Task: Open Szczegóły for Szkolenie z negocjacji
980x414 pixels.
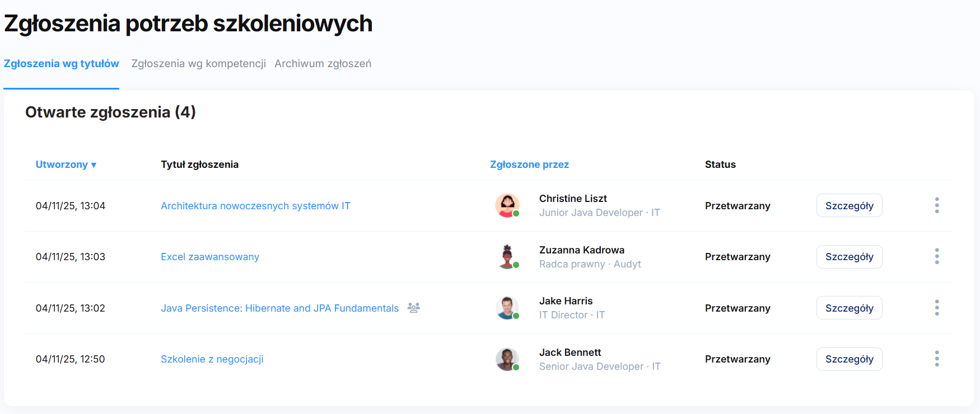Action: tap(849, 359)
